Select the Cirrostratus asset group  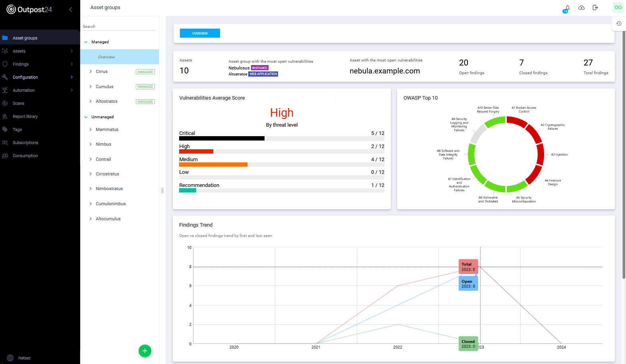click(107, 174)
